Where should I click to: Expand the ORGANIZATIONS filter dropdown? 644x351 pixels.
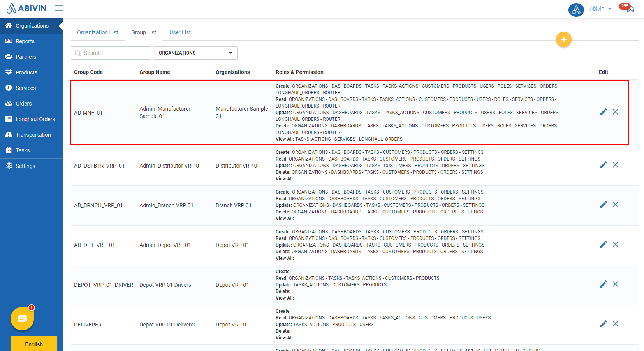pyautogui.click(x=195, y=53)
